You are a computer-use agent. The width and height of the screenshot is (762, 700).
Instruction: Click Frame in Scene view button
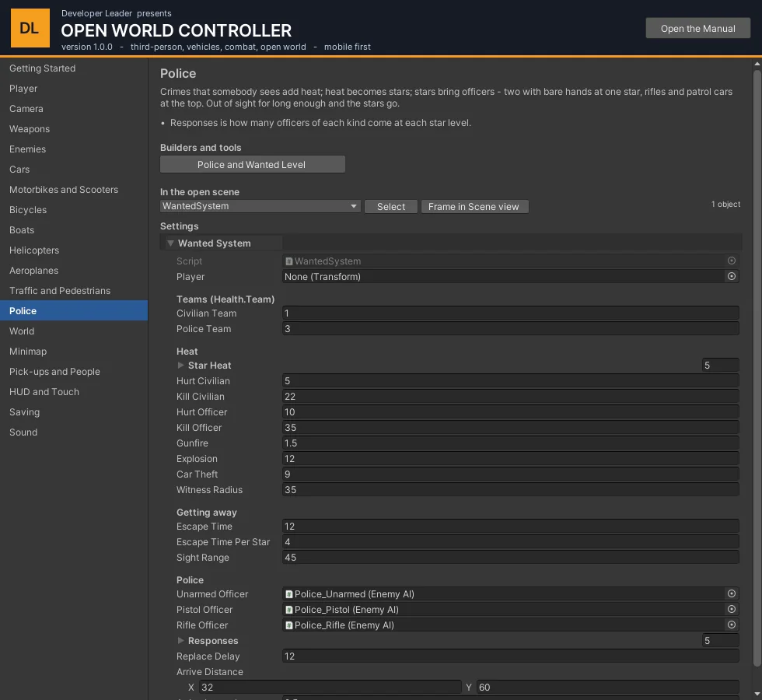pyautogui.click(x=474, y=207)
